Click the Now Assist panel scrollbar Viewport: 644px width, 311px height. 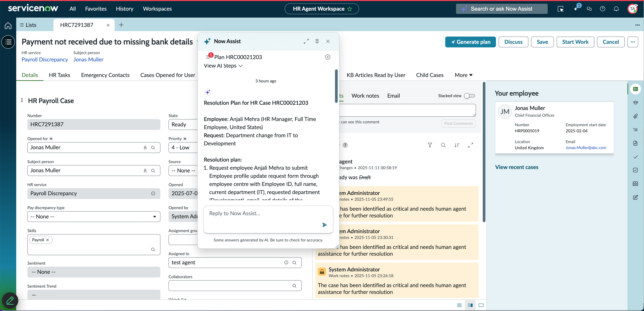(336, 86)
